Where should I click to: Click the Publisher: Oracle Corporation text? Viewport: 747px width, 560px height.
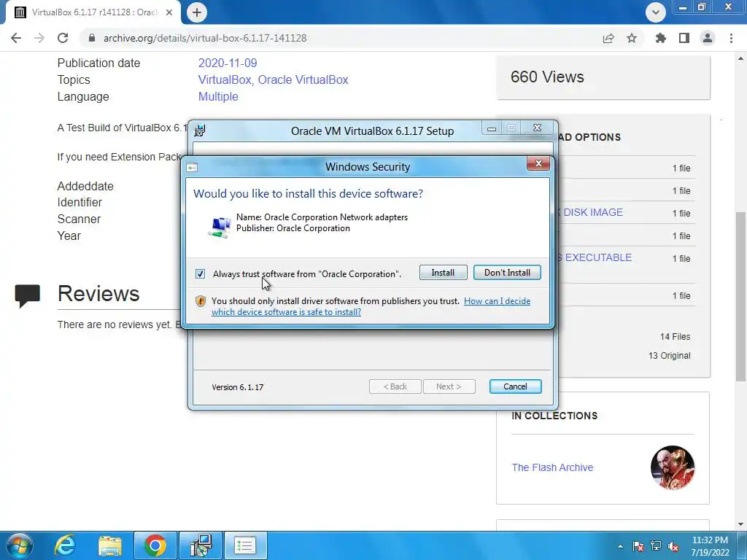293,228
